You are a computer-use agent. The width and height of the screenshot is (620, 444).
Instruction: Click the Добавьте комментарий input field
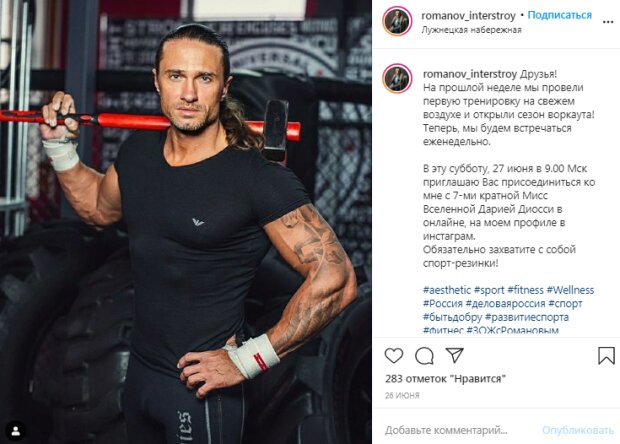[446, 430]
